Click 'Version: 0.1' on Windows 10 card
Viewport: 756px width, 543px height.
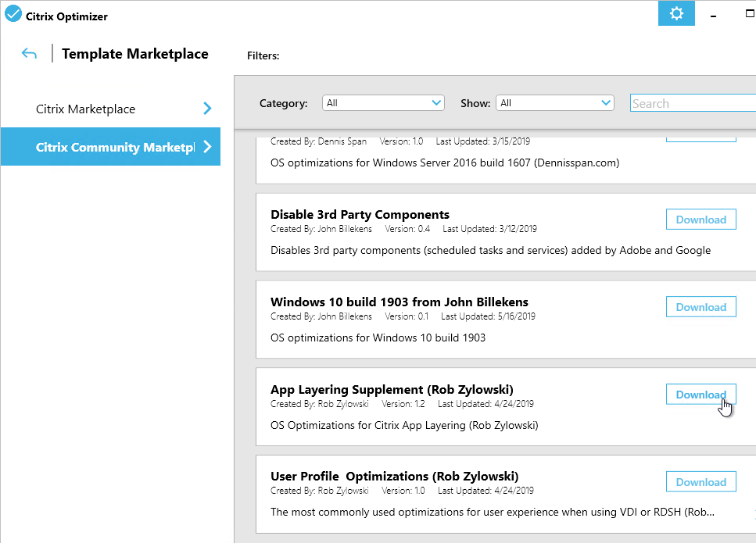tap(407, 316)
